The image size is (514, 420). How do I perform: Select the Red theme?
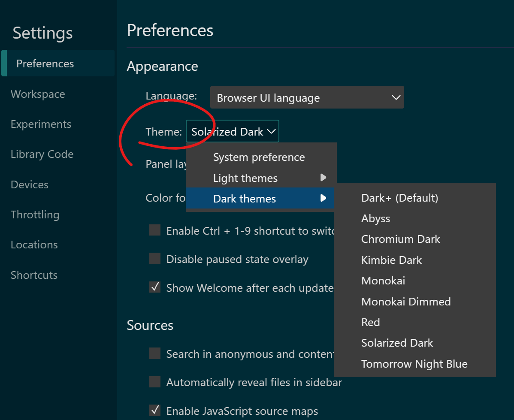414,322
